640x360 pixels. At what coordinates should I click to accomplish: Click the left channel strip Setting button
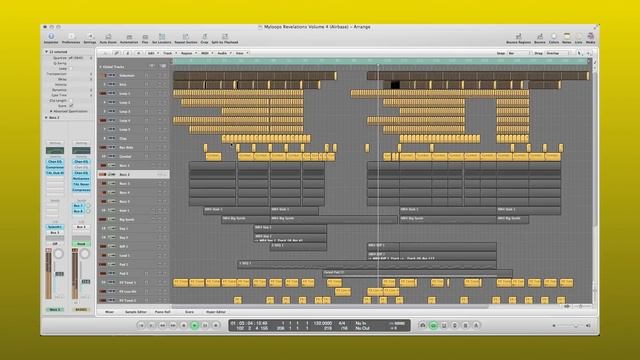click(55, 143)
